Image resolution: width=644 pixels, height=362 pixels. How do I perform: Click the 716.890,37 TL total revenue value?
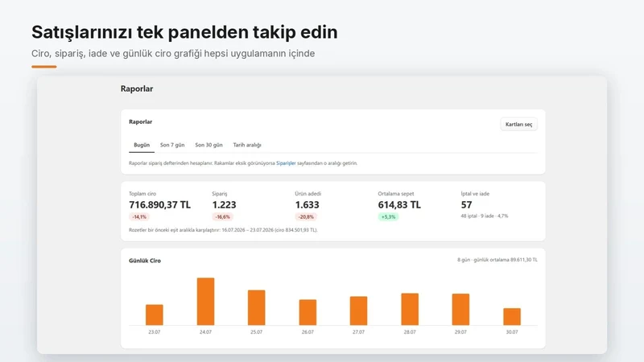pos(159,205)
